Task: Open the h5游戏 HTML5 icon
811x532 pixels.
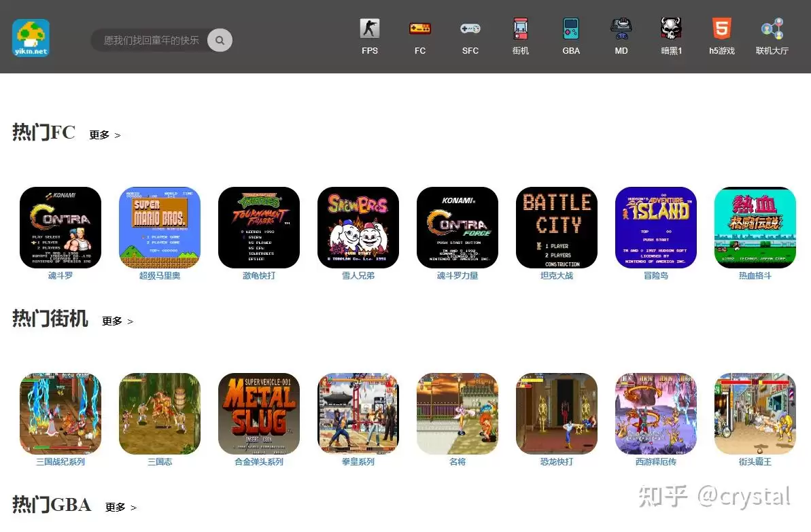Action: click(721, 29)
